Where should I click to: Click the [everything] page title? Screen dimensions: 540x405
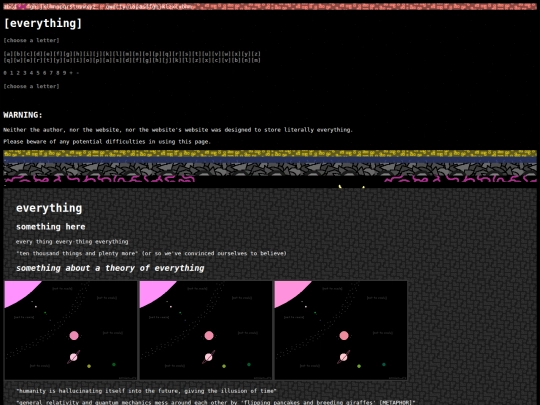(43, 23)
